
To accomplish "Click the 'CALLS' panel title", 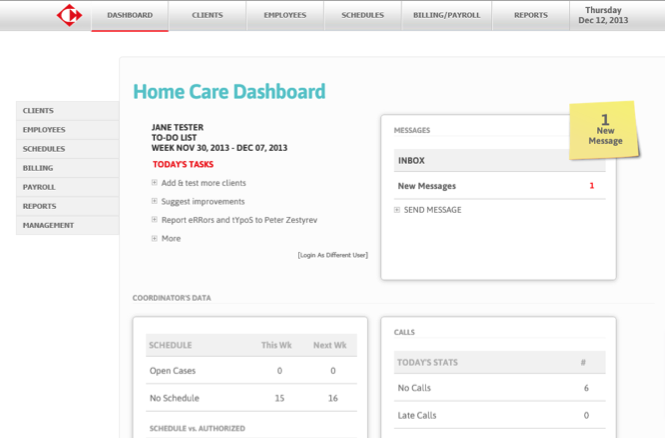I will coord(404,332).
